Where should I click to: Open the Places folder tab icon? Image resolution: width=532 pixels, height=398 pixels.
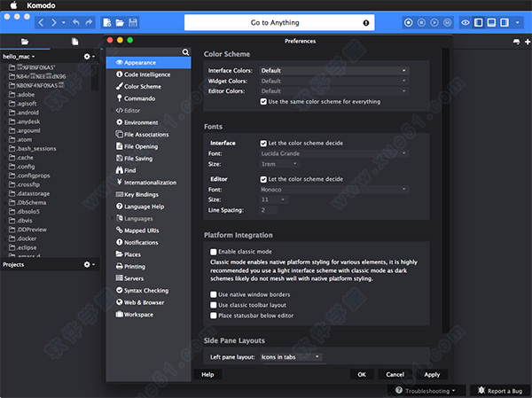25,42
